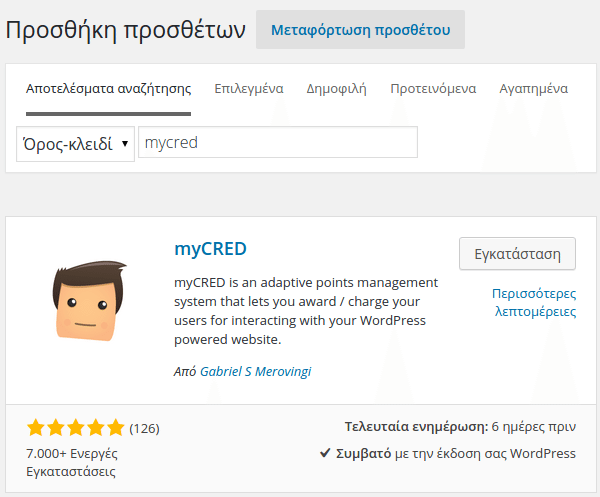Open the Δημοφιλή tab
The height and width of the screenshot is (497, 600).
[x=336, y=89]
